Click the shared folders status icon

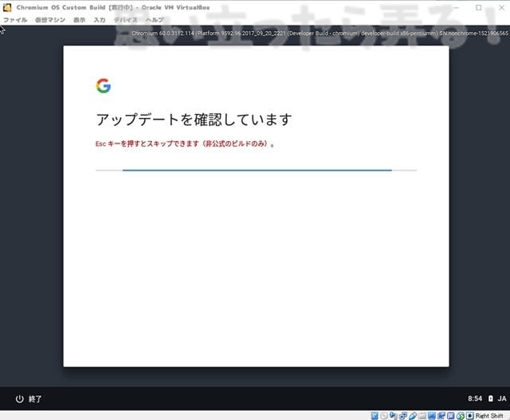pos(422,415)
